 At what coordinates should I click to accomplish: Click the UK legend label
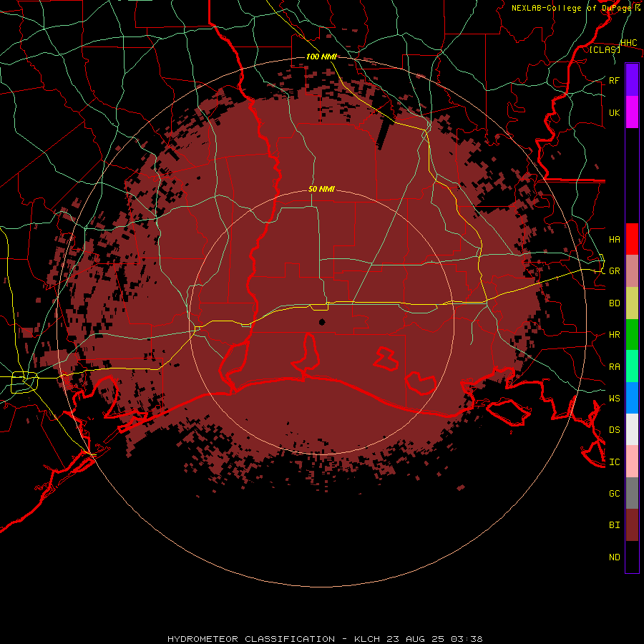point(614,112)
